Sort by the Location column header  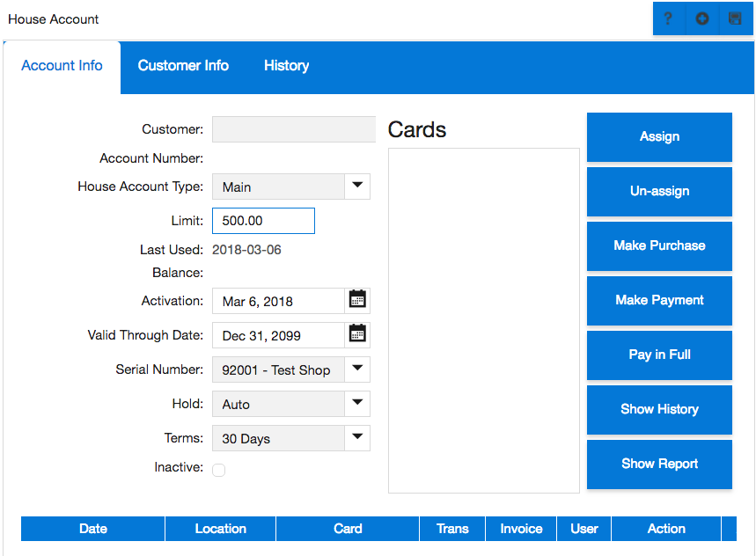click(x=220, y=529)
